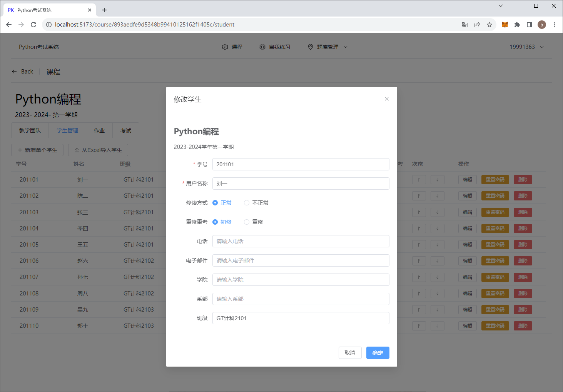Focus the 电话 input field
Viewport: 563px width, 392px height.
pyautogui.click(x=301, y=241)
